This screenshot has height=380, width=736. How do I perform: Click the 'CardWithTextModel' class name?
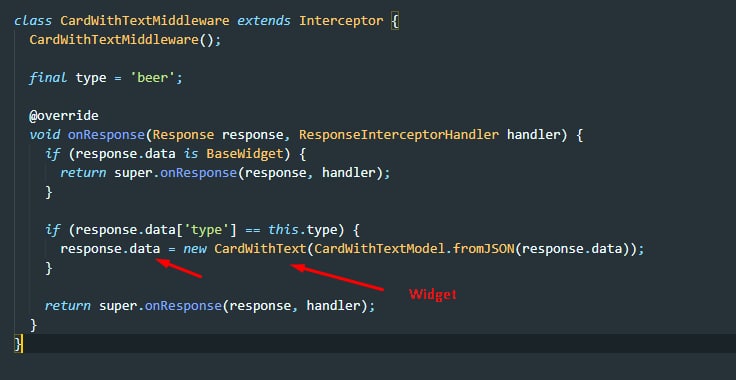pos(380,249)
